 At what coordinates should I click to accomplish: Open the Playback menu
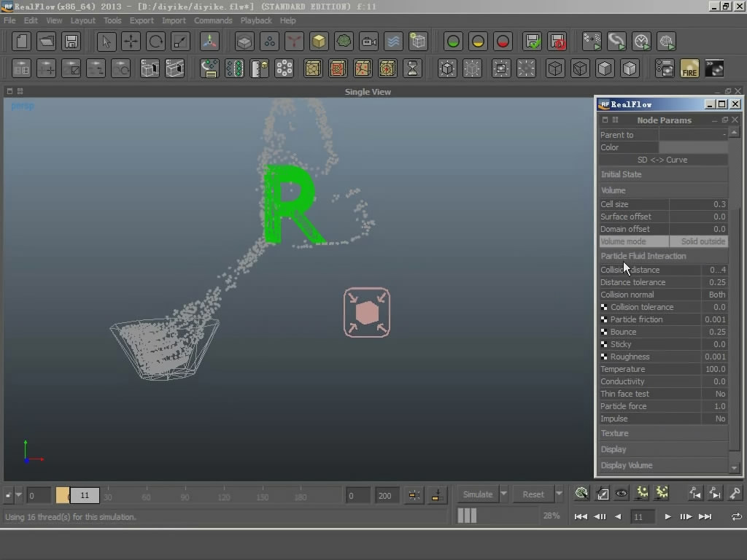pos(256,20)
